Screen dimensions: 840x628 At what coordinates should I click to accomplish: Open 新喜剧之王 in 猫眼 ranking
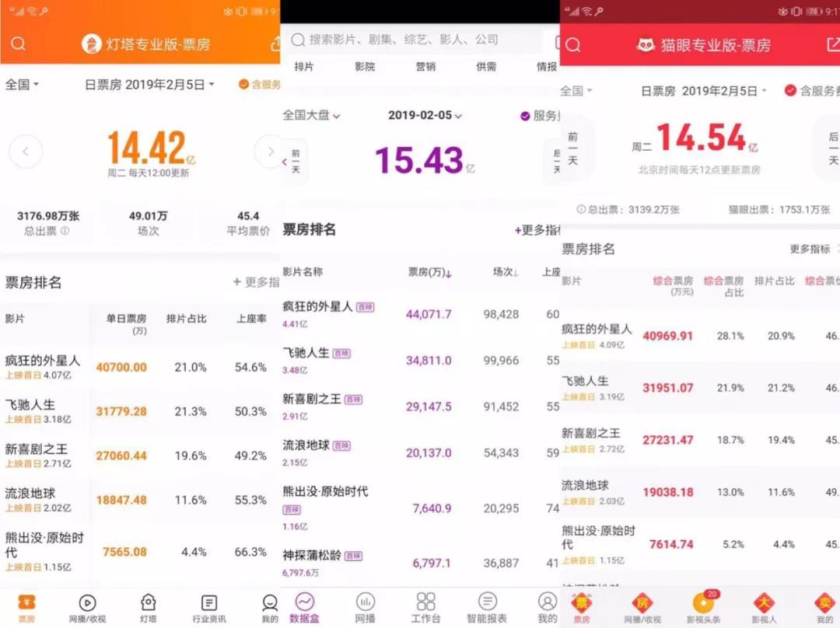point(700,440)
